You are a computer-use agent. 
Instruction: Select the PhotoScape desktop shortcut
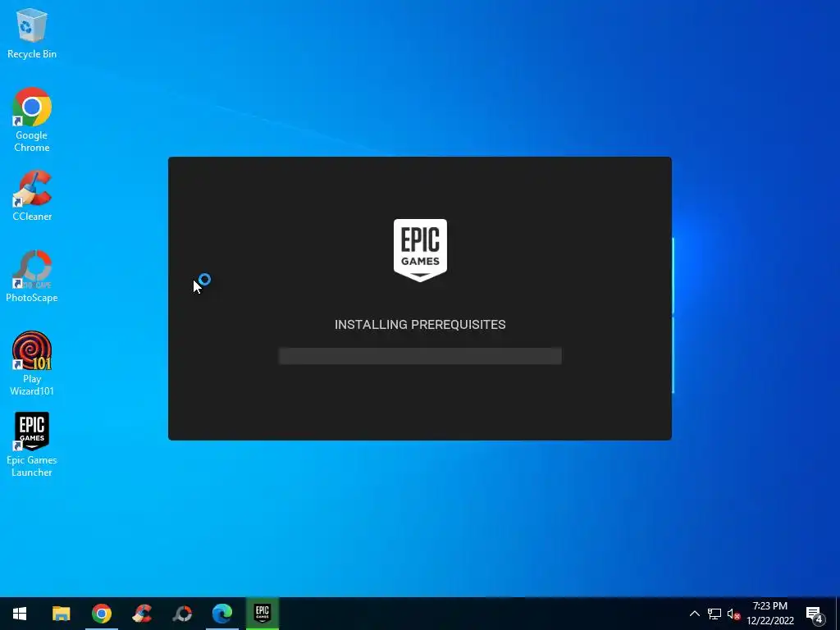click(x=32, y=276)
